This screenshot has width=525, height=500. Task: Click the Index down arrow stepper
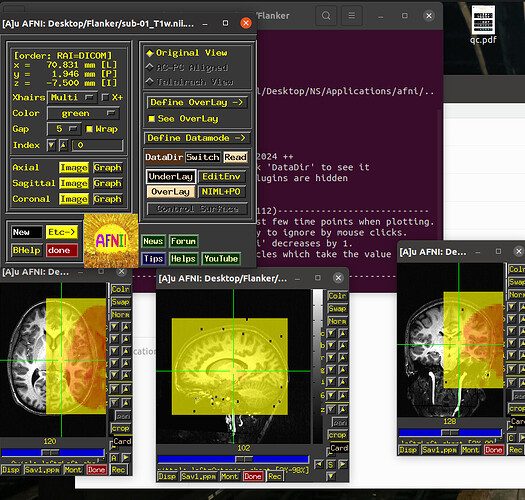pos(51,145)
